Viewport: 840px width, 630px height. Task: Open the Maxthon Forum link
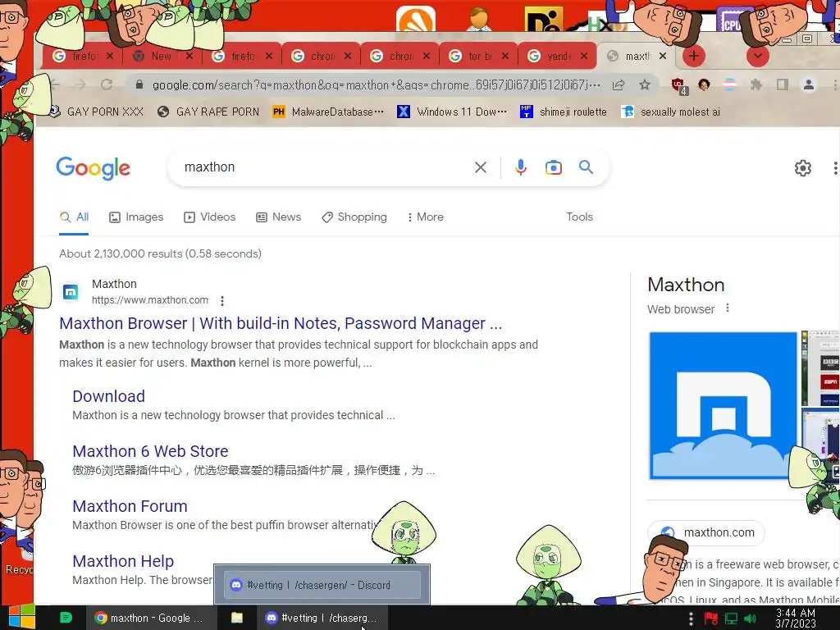pos(130,506)
